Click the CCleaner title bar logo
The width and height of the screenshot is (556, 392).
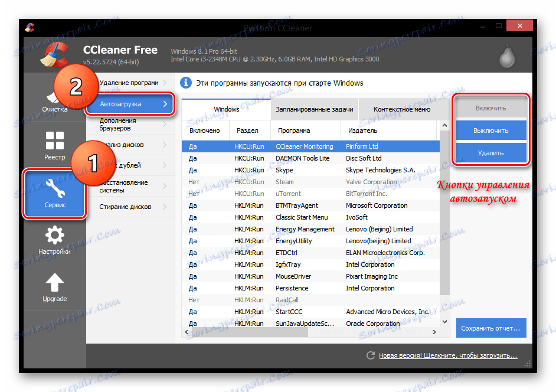click(30, 27)
